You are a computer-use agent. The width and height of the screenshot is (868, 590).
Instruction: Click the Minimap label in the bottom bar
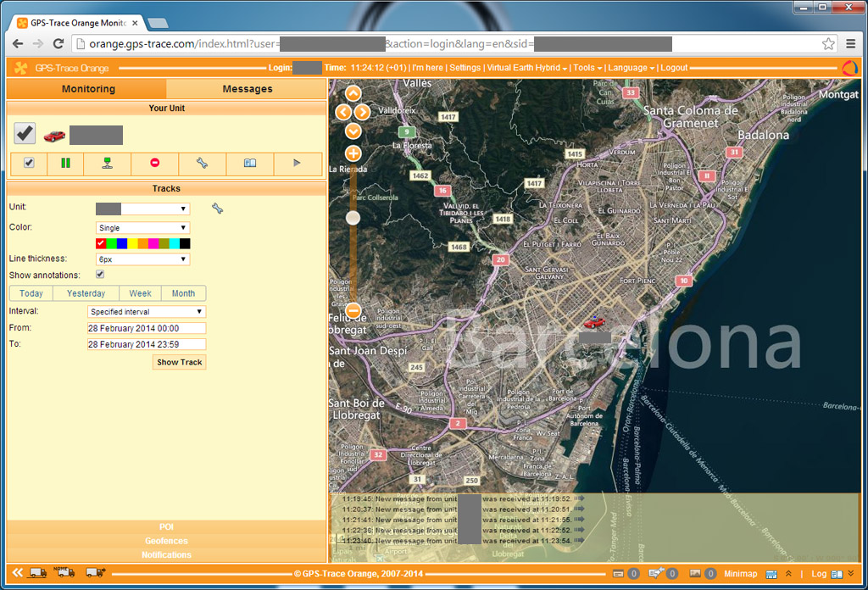[740, 574]
